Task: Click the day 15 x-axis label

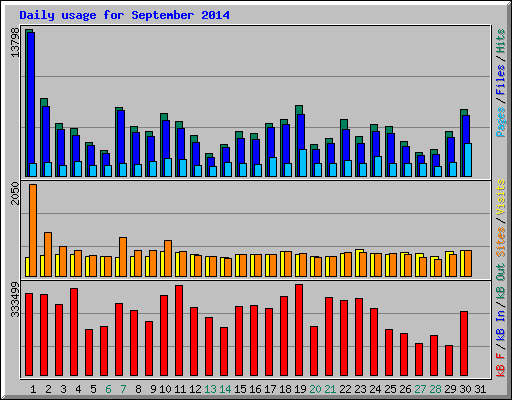Action: click(240, 389)
